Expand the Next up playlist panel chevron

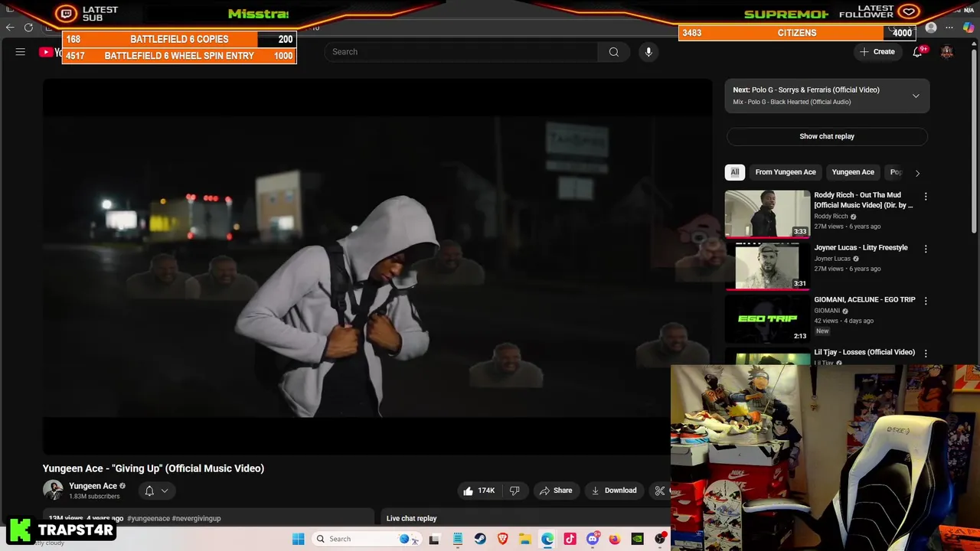pyautogui.click(x=916, y=96)
